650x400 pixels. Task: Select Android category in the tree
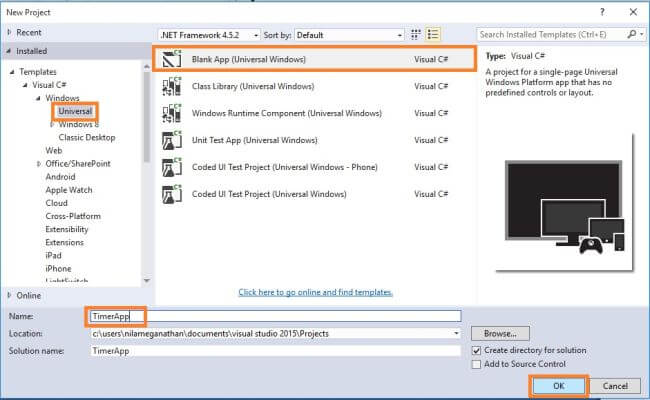pos(60,177)
